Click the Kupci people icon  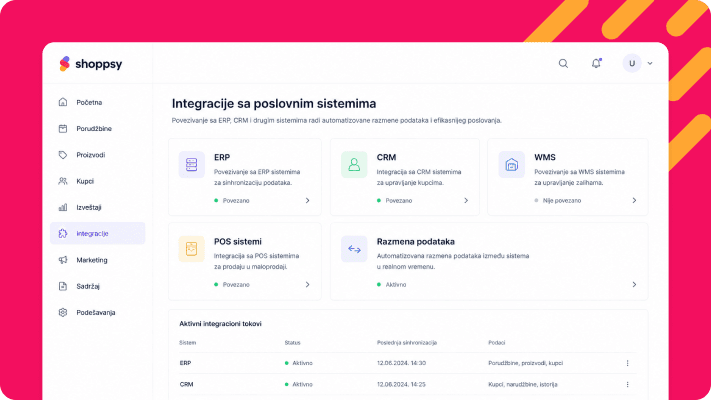pyautogui.click(x=63, y=181)
